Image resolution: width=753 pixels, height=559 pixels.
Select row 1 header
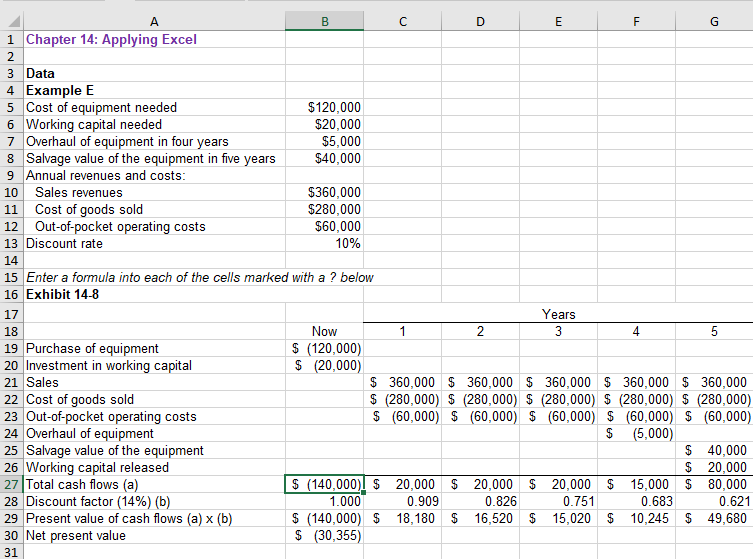[12, 39]
